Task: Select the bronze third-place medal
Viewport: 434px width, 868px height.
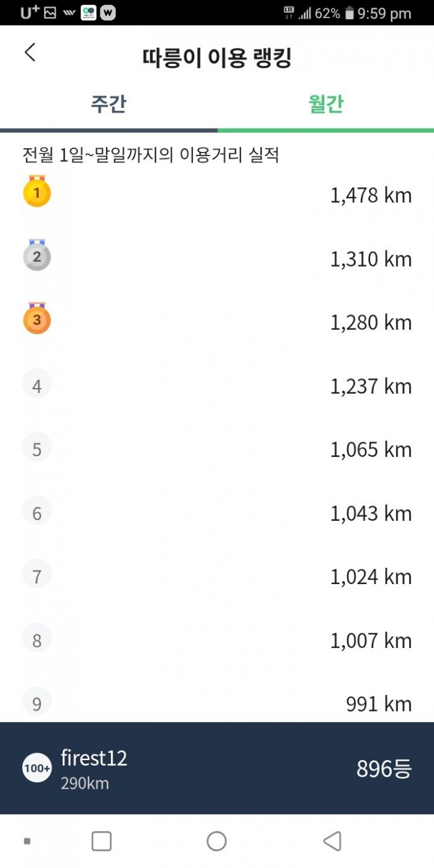Action: [37, 319]
